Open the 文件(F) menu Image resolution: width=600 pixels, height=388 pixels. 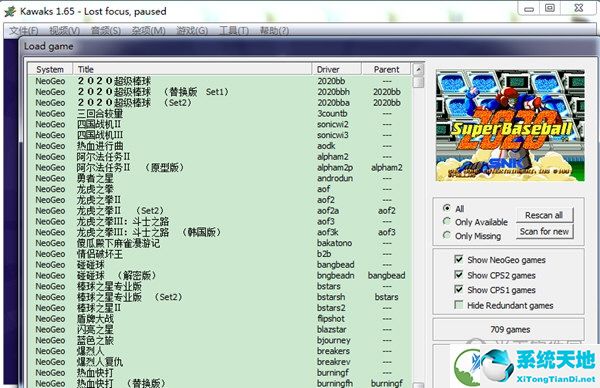click(24, 31)
